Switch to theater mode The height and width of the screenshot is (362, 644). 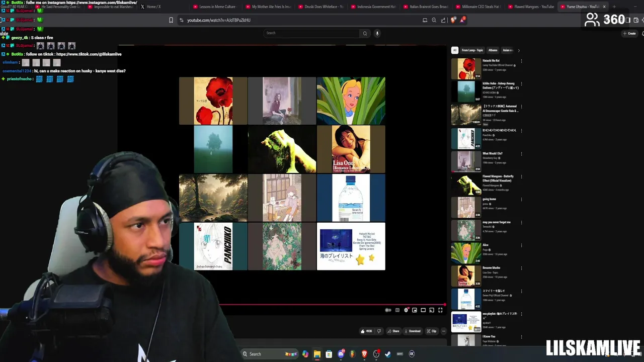click(423, 310)
